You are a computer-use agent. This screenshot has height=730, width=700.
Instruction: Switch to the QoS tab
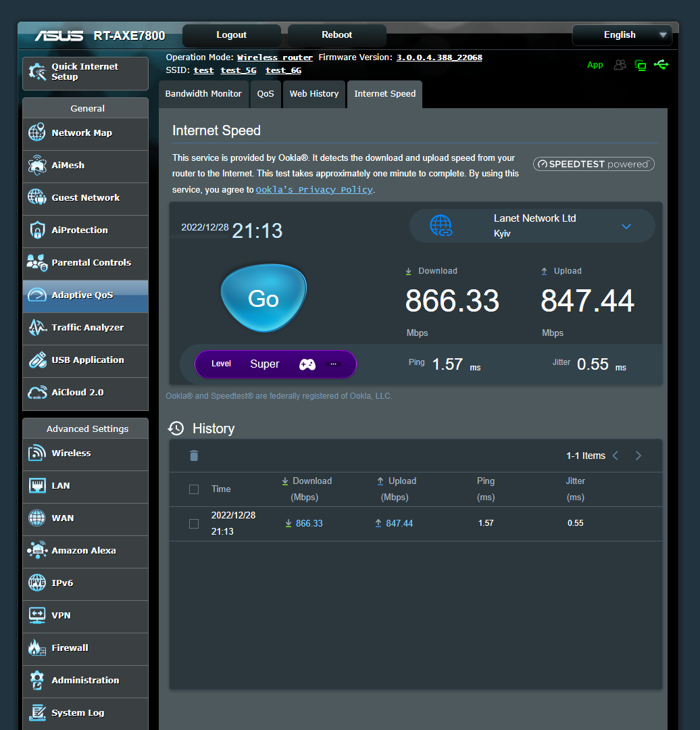pos(266,94)
